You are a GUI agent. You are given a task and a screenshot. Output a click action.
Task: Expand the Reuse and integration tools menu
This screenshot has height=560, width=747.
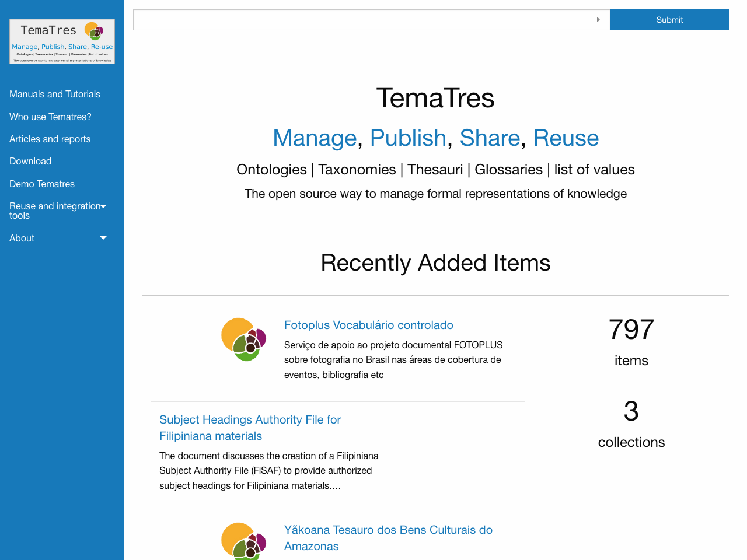pos(57,211)
